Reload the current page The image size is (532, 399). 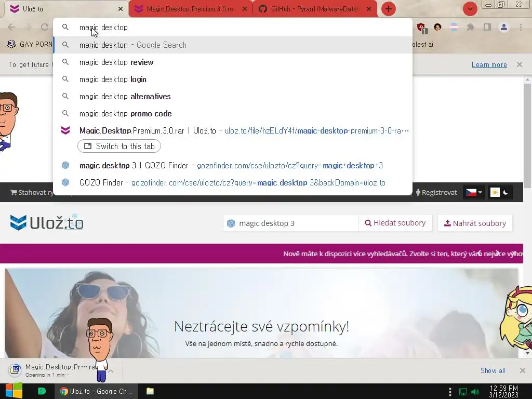[45, 27]
